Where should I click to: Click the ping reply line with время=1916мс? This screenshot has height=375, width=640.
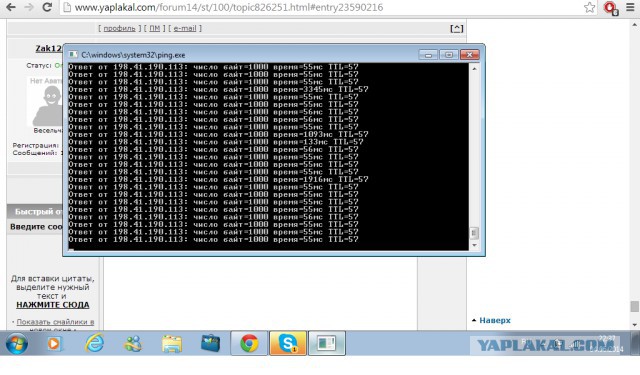pyautogui.click(x=218, y=179)
